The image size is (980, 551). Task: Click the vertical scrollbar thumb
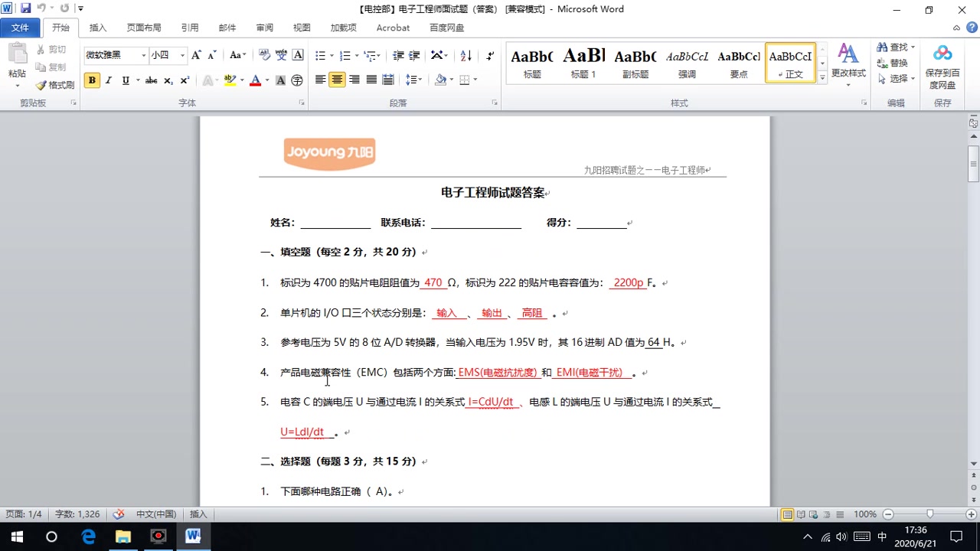(973, 162)
